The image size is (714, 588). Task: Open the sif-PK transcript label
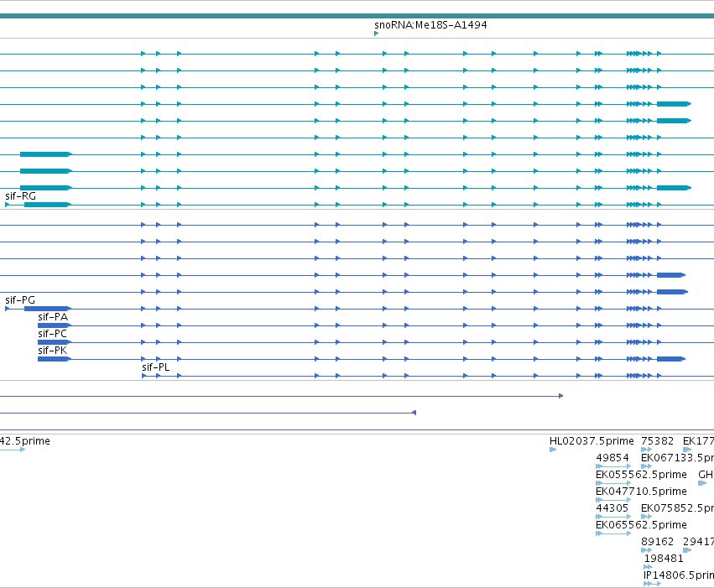coord(53,351)
